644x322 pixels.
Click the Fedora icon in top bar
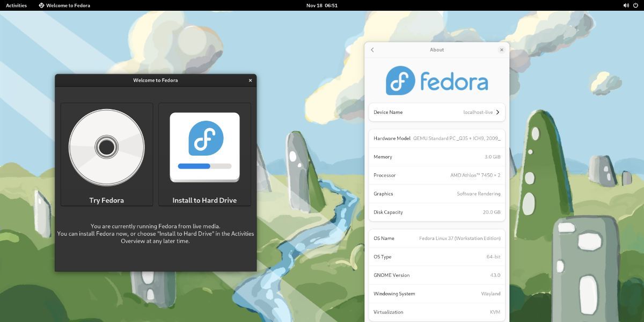point(41,5)
